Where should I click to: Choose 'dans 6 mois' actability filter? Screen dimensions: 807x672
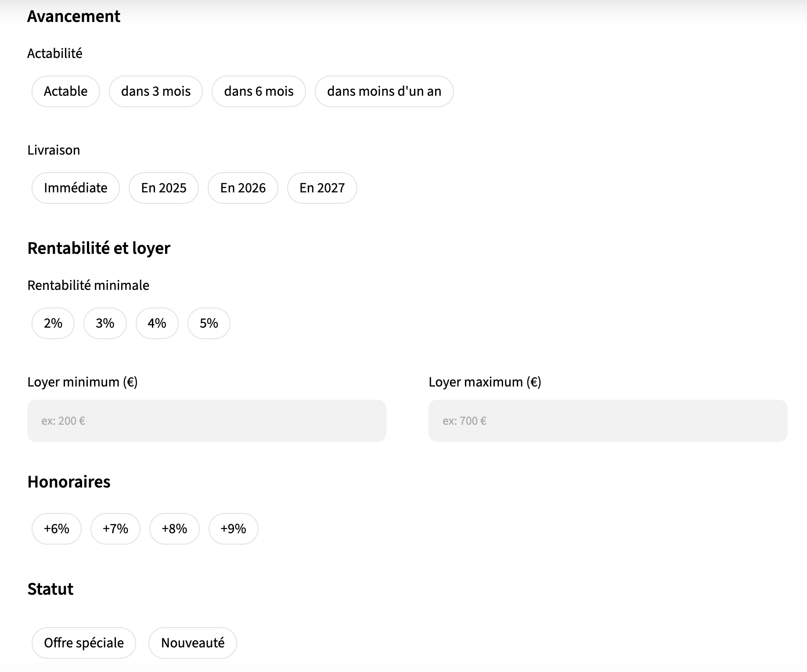pos(259,91)
